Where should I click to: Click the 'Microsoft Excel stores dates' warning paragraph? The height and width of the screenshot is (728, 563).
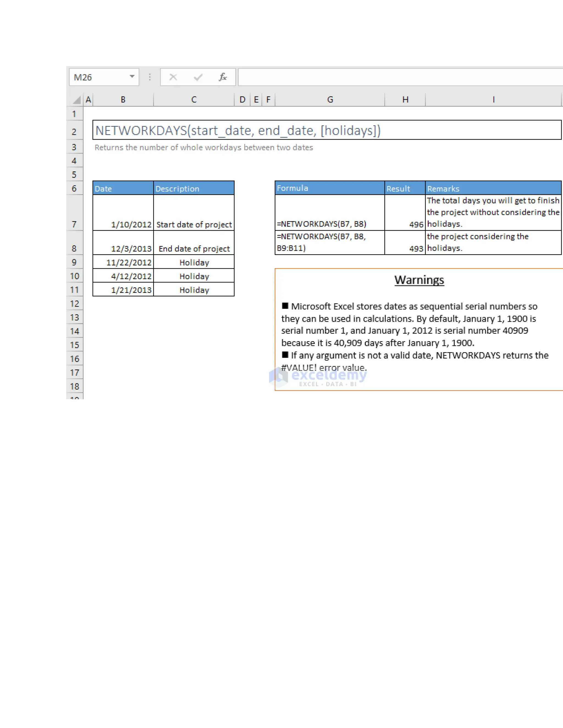point(410,324)
